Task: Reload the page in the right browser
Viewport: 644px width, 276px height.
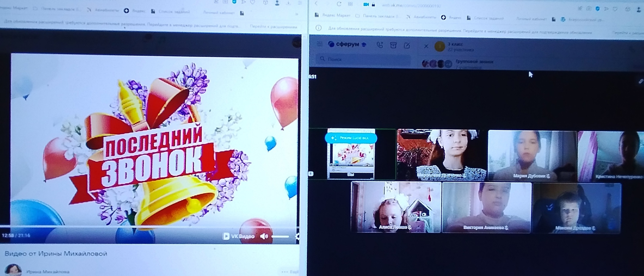Action: [339, 4]
